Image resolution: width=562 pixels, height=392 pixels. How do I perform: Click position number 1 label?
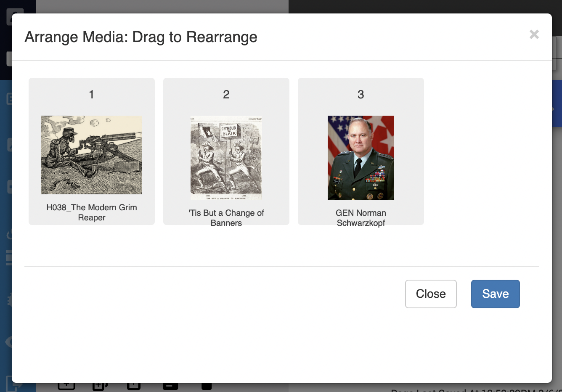91,95
